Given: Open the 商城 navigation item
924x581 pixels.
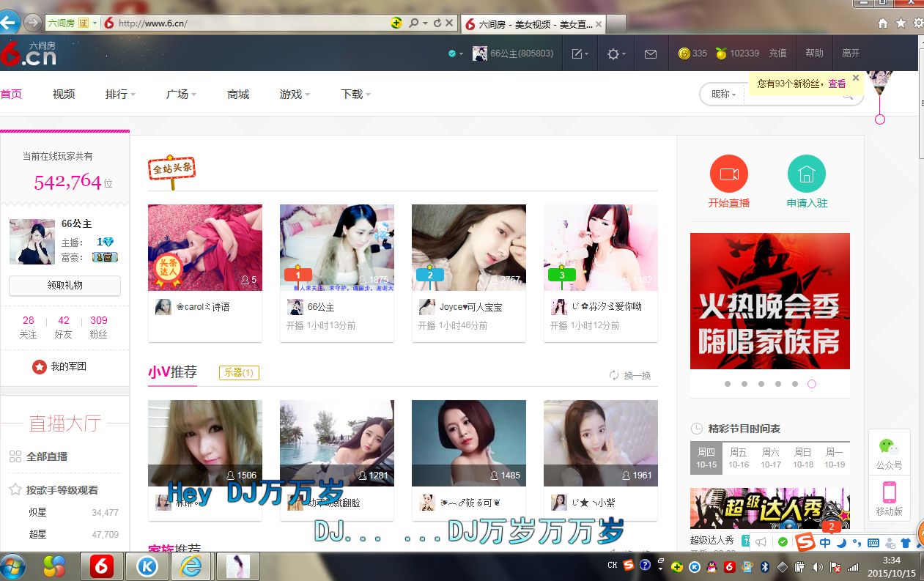Looking at the screenshot, I should coord(238,94).
